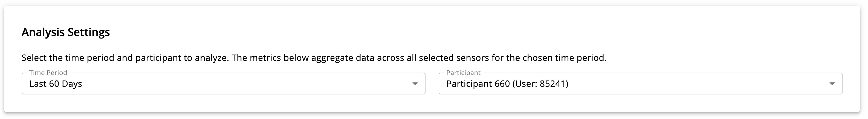Click the word "Settings" in the heading
The height and width of the screenshot is (119, 868).
coord(89,32)
